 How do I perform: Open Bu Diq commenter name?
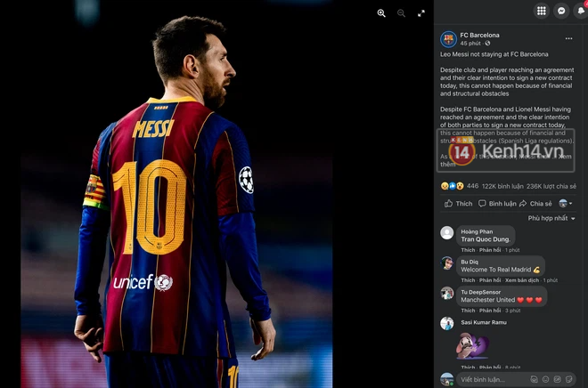pos(470,262)
